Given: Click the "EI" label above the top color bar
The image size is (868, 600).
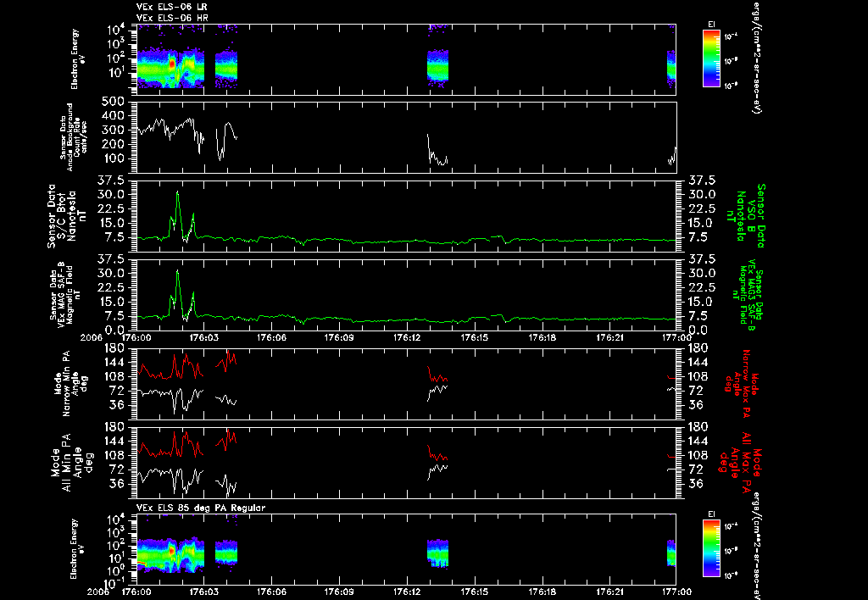Looking at the screenshot, I should [x=711, y=25].
